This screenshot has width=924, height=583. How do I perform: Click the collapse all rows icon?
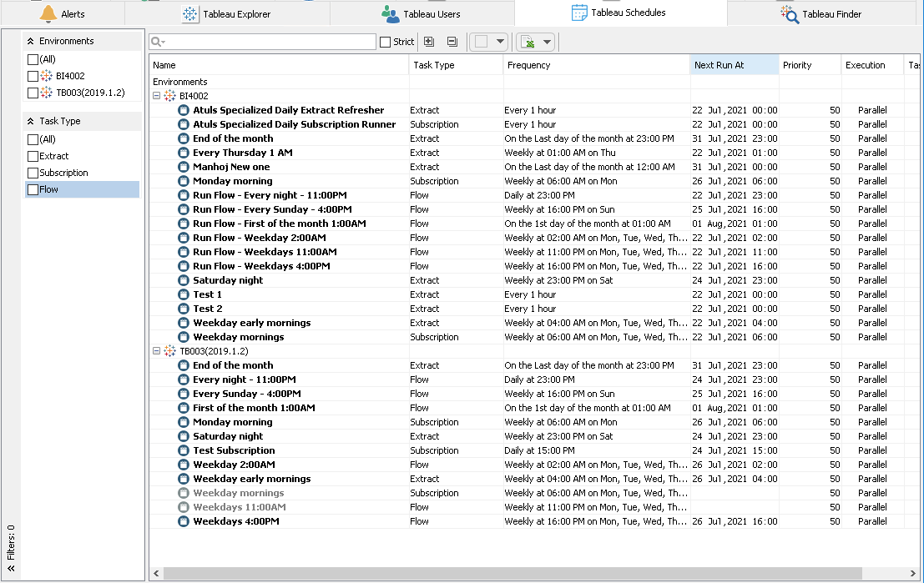tap(452, 41)
